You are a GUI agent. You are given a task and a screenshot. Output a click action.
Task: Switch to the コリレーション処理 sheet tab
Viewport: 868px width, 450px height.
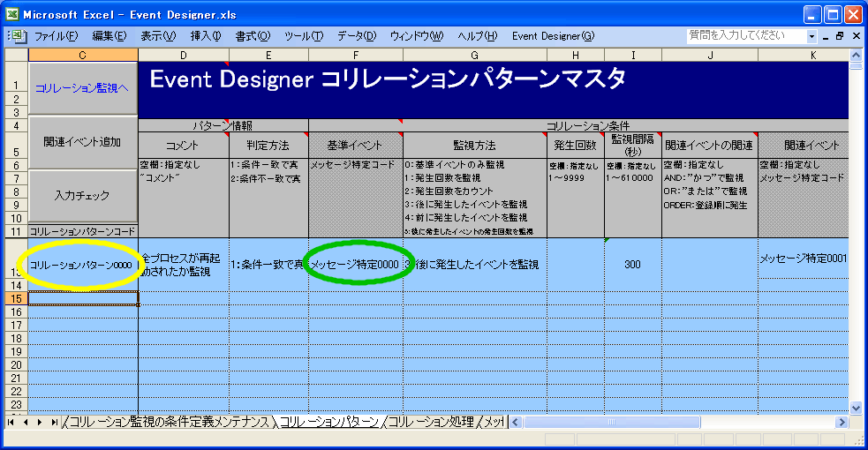431,423
